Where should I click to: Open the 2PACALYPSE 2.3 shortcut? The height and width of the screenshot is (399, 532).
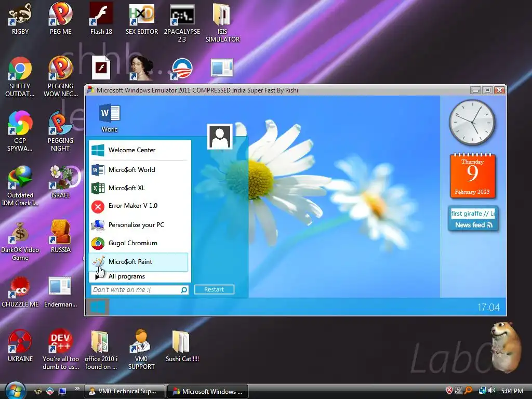point(182,22)
